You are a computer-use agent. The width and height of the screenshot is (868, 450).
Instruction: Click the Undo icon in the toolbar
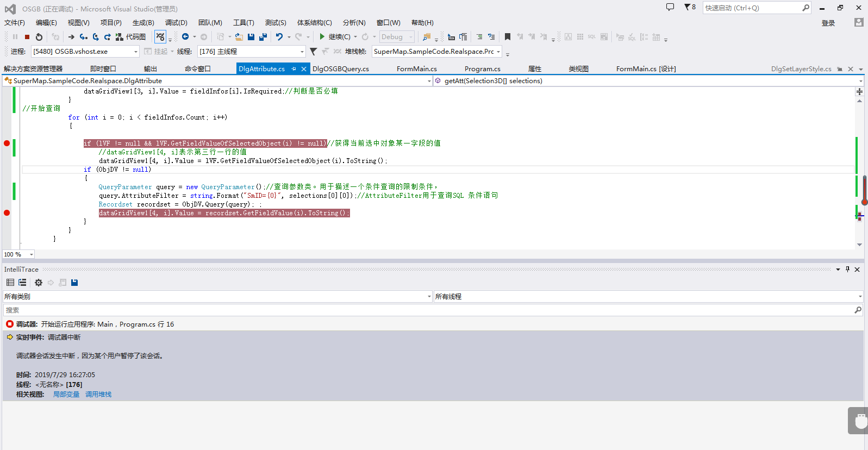coord(279,37)
